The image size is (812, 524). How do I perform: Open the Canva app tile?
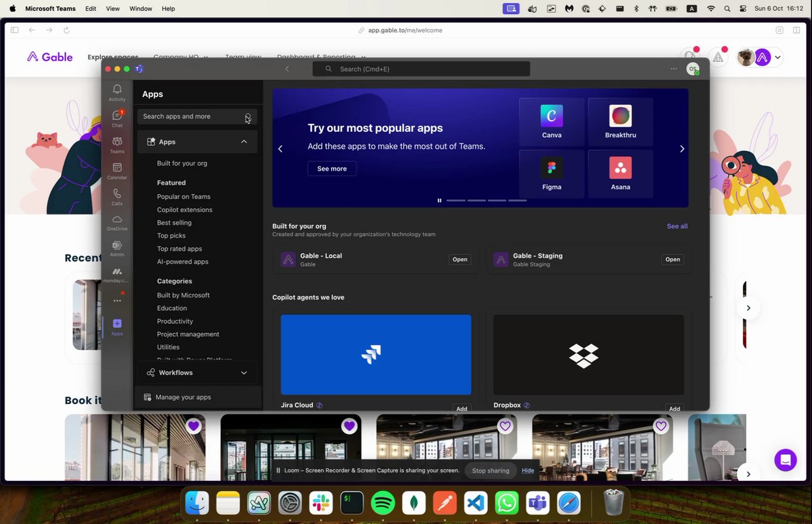coord(552,122)
